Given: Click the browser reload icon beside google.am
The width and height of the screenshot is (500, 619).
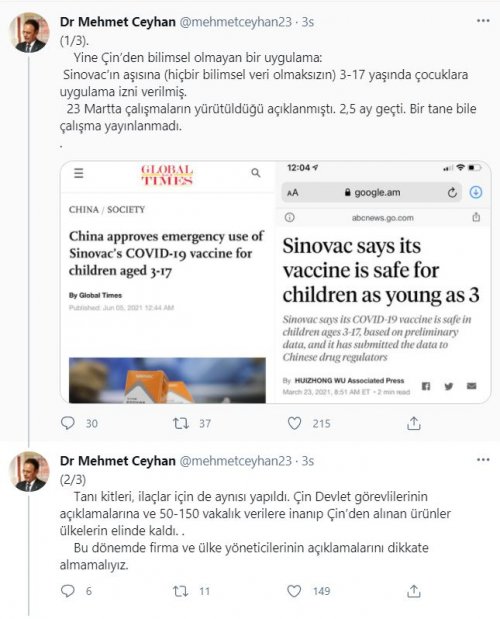Looking at the screenshot, I should pyautogui.click(x=452, y=193).
